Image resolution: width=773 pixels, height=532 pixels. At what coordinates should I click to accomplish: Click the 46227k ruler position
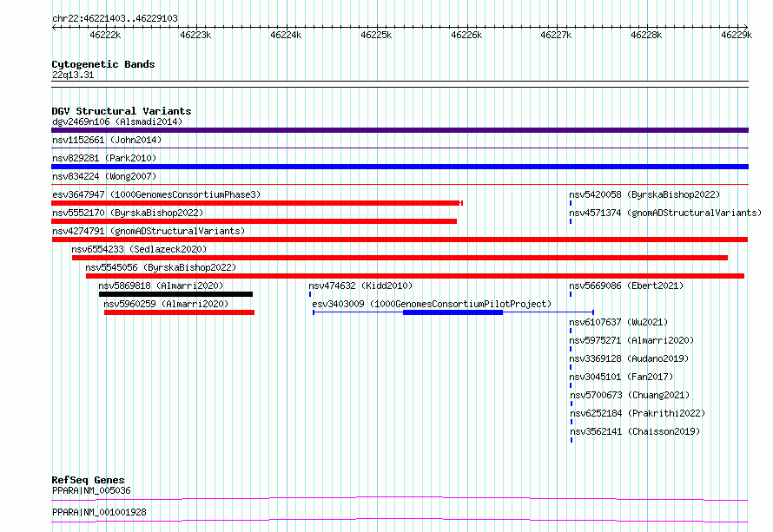[x=556, y=35]
